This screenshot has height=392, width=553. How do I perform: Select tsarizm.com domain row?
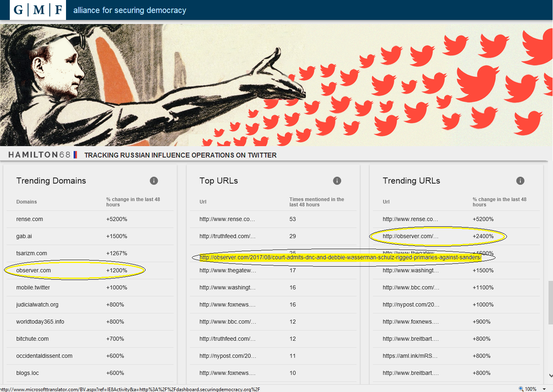tap(90, 253)
